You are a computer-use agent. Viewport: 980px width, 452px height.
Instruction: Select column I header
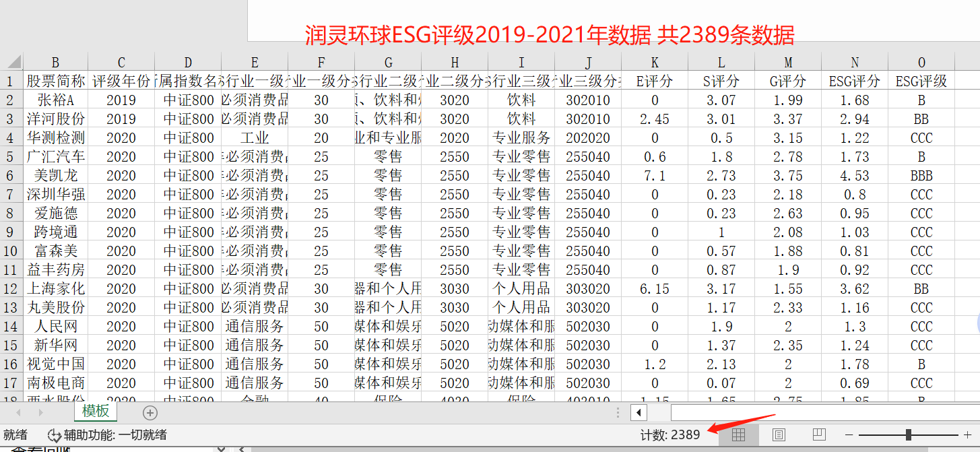click(521, 63)
